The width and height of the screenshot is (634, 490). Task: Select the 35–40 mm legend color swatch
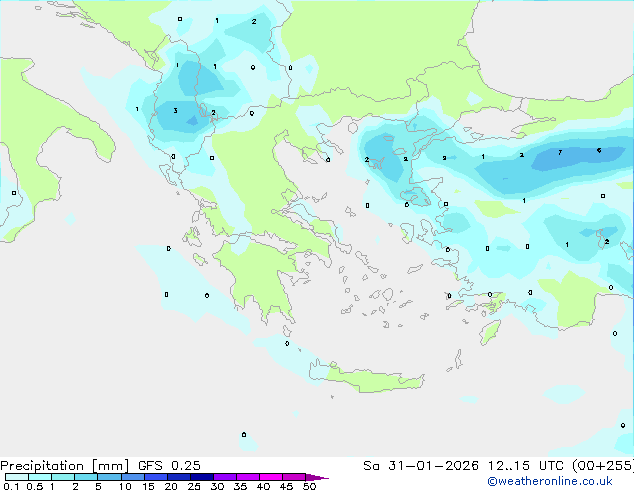click(248, 477)
